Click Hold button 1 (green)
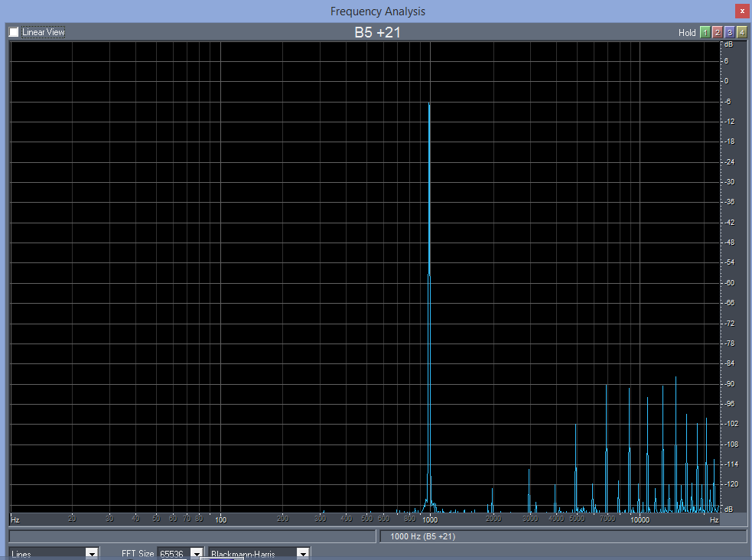 (705, 33)
